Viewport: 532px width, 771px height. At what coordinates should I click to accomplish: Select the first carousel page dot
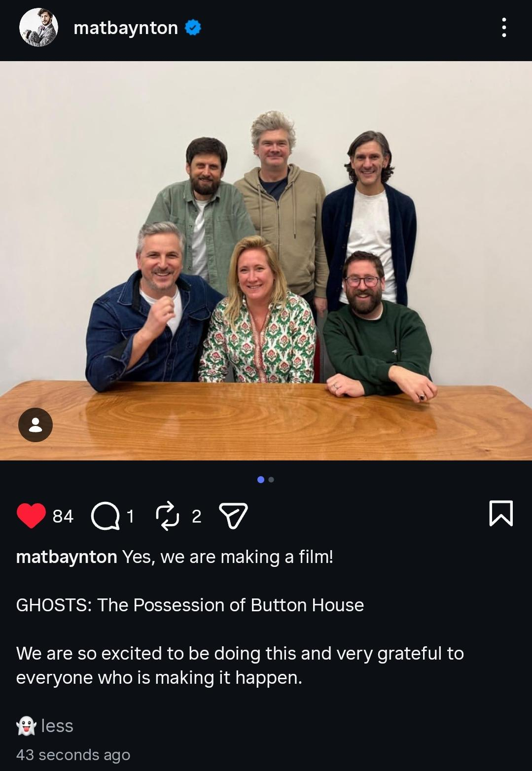(261, 480)
